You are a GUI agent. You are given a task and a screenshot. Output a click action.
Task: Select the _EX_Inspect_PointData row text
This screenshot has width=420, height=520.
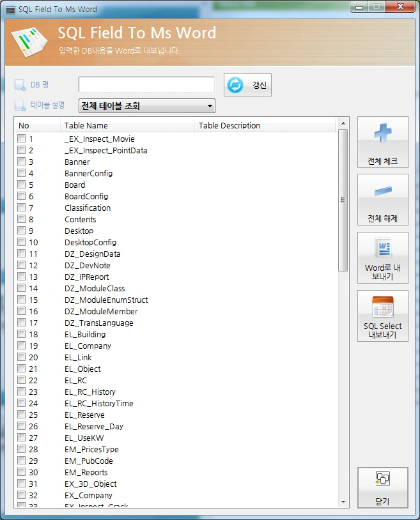click(x=106, y=151)
